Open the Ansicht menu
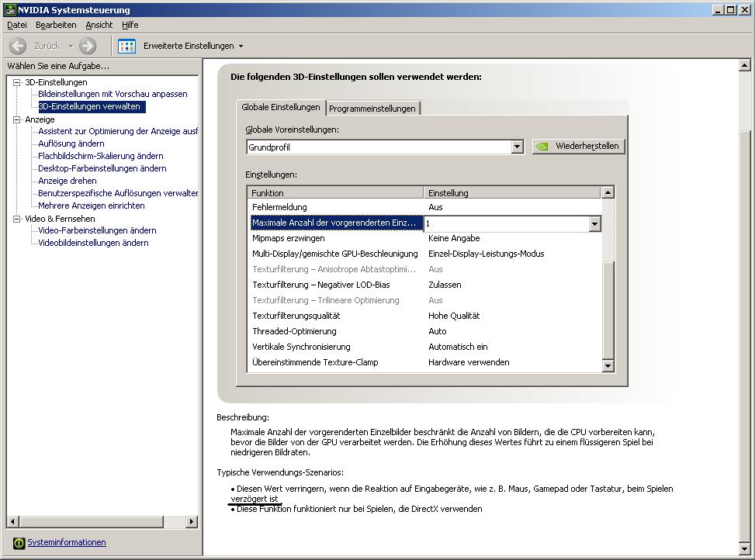Viewport: 755px width, 560px height. click(99, 25)
